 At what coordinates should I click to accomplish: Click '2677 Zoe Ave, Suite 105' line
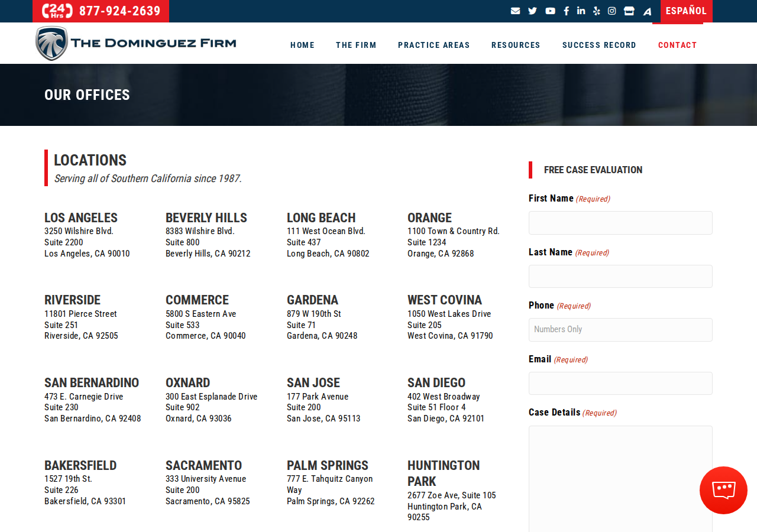pyautogui.click(x=452, y=495)
